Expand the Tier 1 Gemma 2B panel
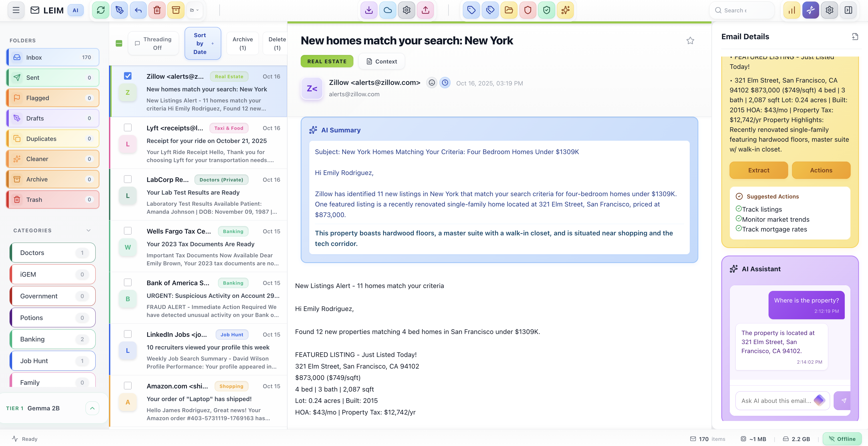 coord(92,408)
